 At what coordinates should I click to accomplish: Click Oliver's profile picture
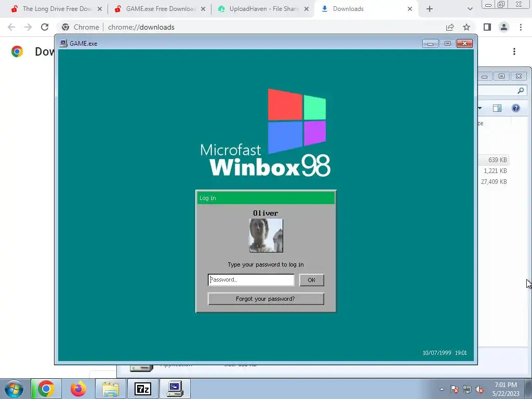(x=266, y=235)
